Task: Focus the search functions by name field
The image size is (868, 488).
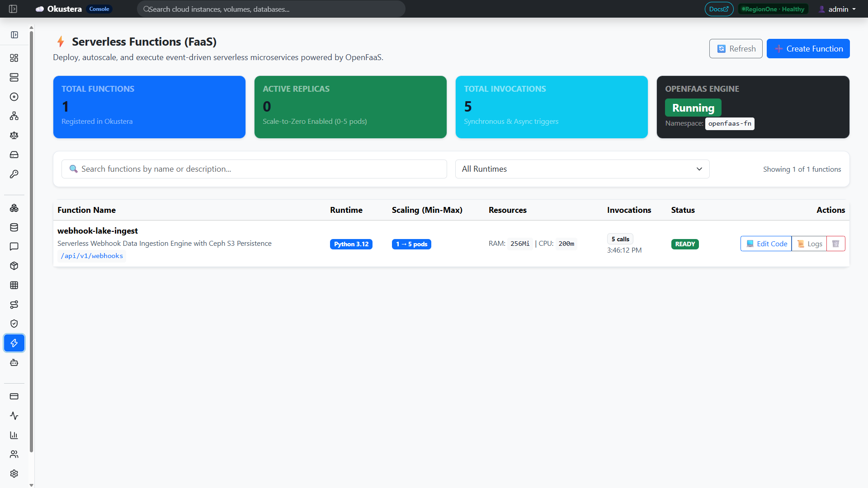Action: pos(254,169)
